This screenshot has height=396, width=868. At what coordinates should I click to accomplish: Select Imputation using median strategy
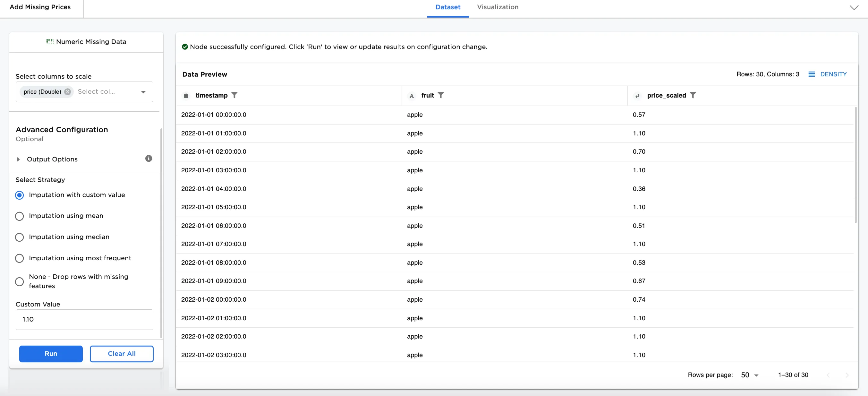20,237
